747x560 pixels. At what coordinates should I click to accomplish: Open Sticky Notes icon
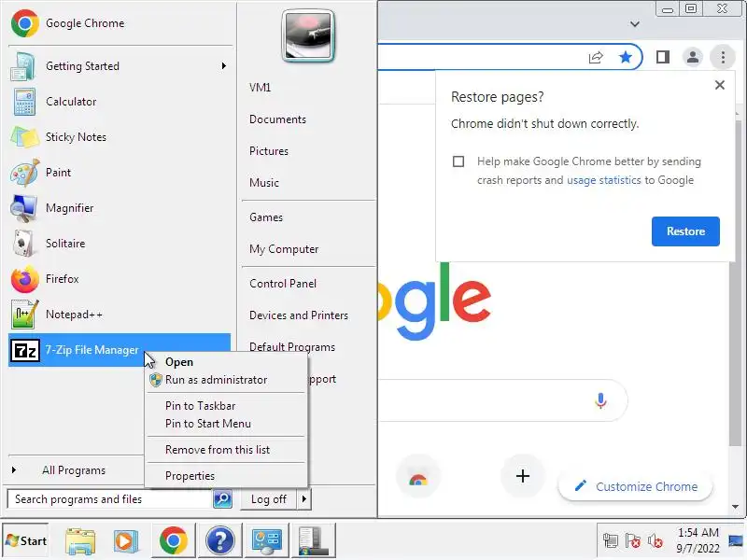(25, 137)
